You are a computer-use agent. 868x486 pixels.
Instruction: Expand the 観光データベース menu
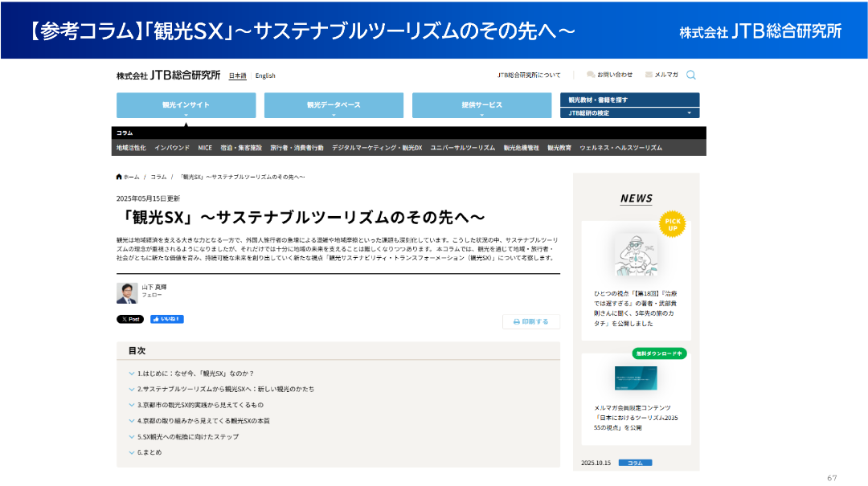tap(334, 105)
